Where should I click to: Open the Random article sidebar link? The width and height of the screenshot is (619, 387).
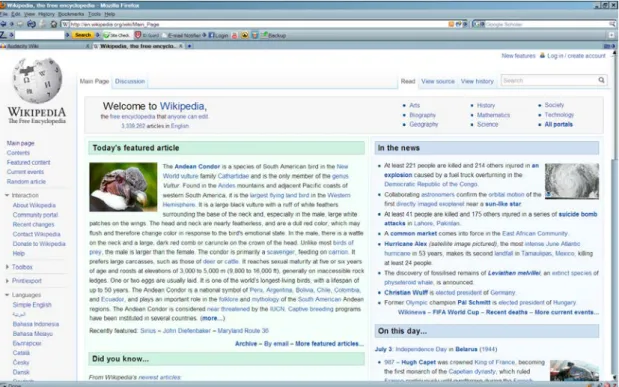click(x=26, y=182)
